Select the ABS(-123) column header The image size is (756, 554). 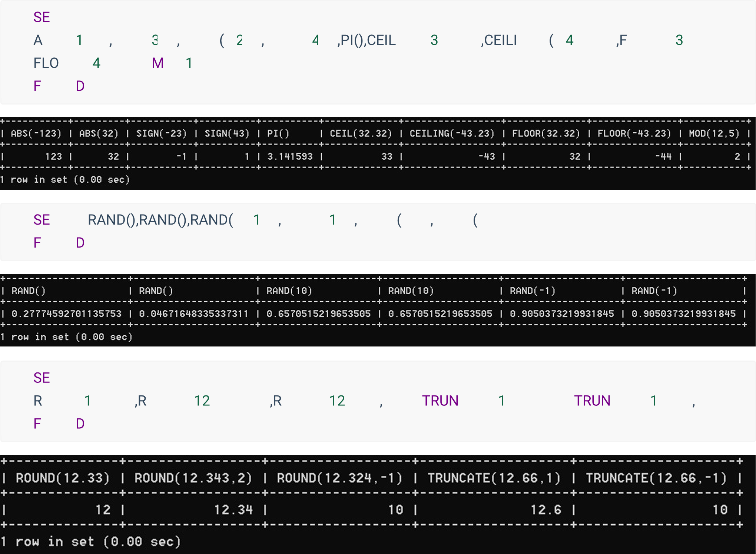tap(36, 133)
